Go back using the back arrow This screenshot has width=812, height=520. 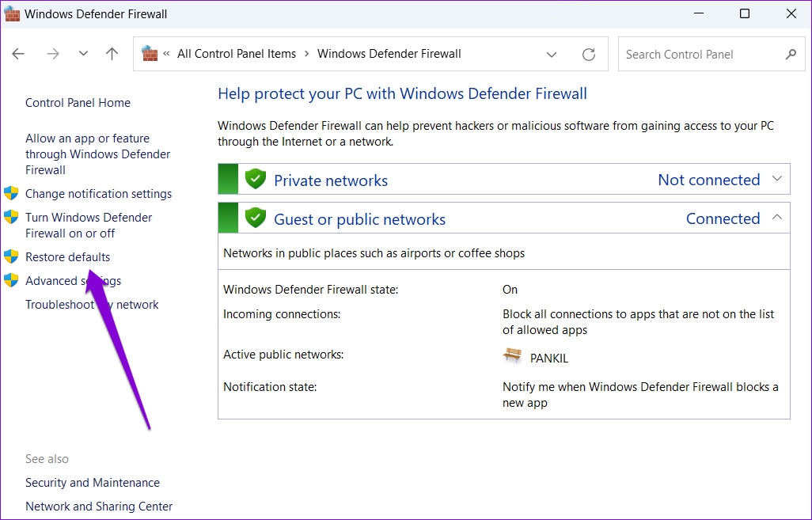point(18,54)
